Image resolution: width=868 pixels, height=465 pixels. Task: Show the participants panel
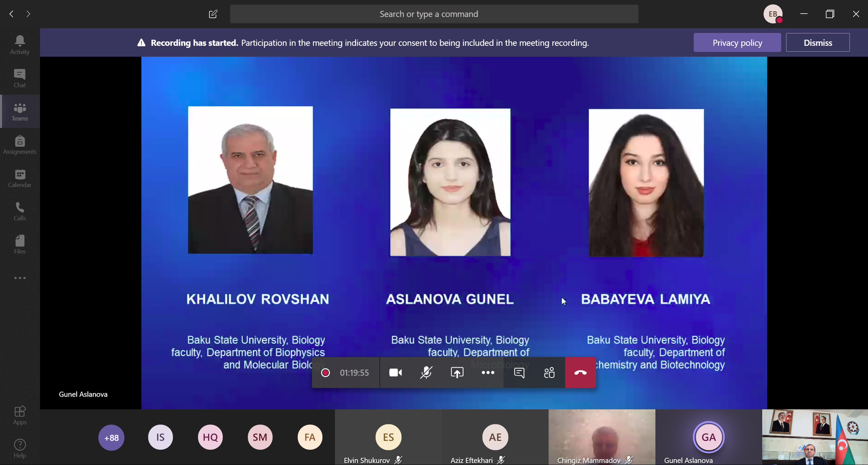coord(549,373)
